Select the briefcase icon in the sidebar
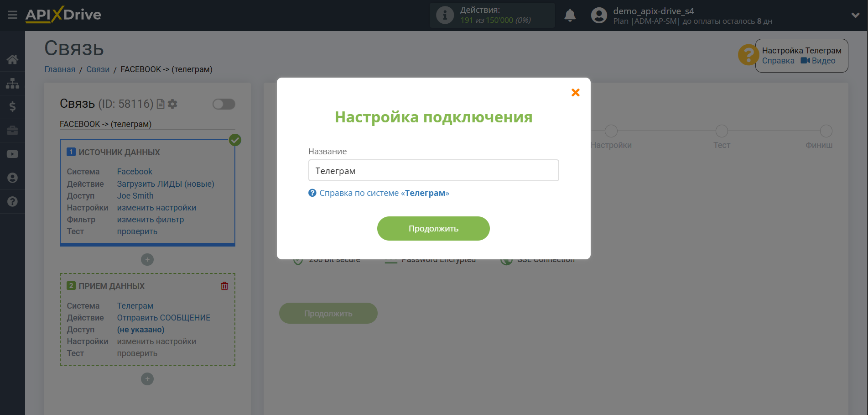Image resolution: width=868 pixels, height=415 pixels. [x=12, y=131]
